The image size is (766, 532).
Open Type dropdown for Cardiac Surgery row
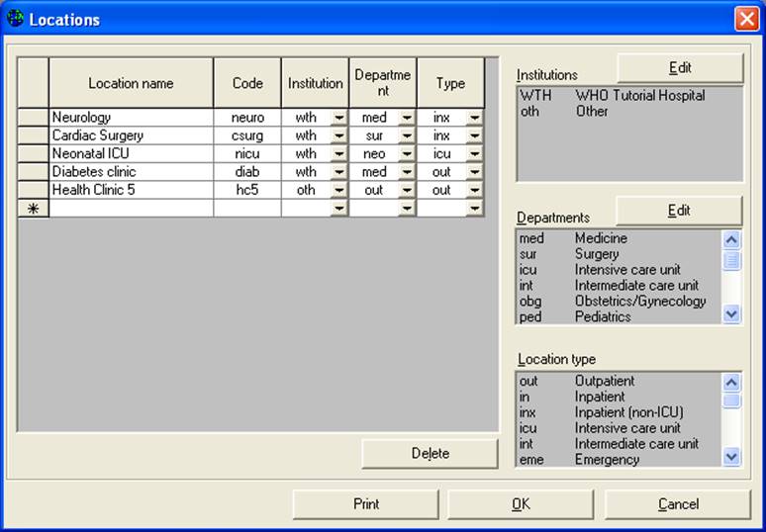474,135
